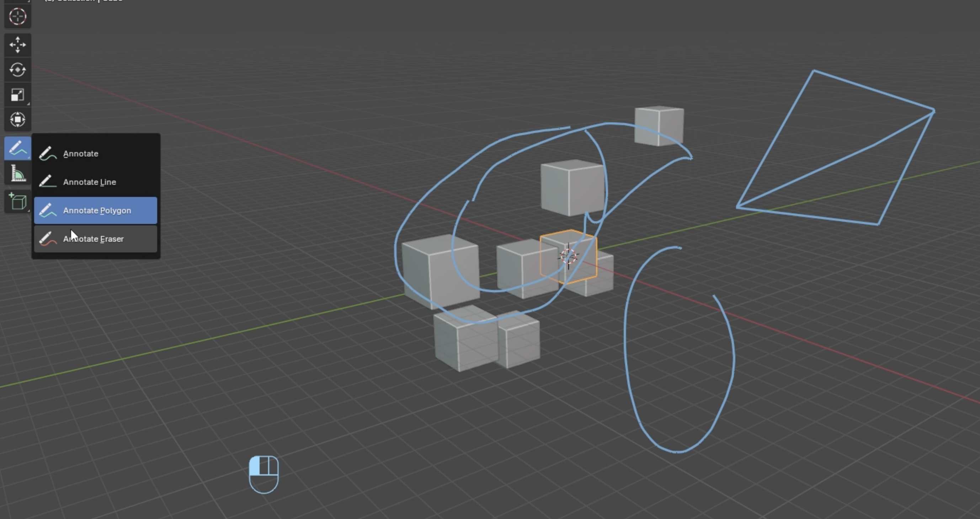The height and width of the screenshot is (519, 980).
Task: Pick the combined Transform tool
Action: point(17,120)
